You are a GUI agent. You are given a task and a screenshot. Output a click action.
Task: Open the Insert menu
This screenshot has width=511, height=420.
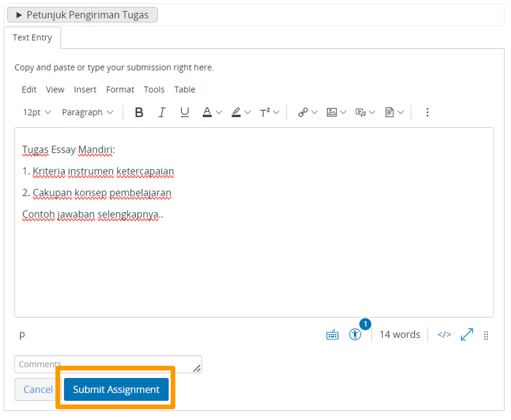[85, 90]
